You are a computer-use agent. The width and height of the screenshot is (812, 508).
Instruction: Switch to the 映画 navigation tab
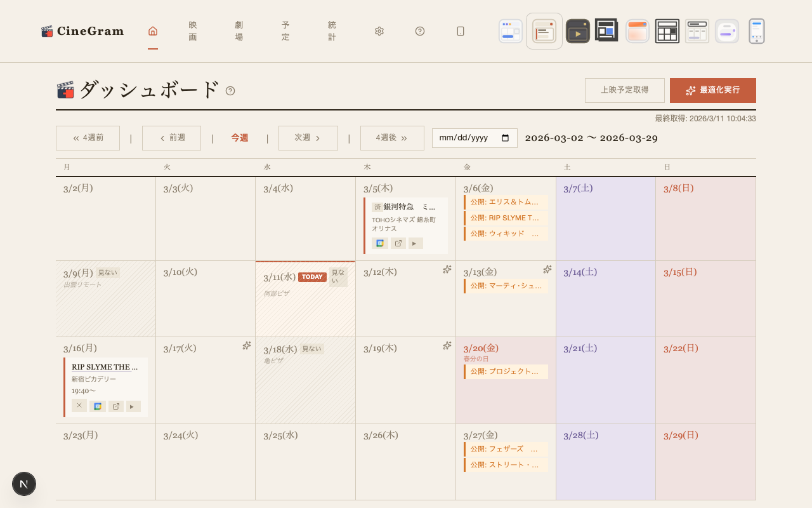click(x=193, y=31)
